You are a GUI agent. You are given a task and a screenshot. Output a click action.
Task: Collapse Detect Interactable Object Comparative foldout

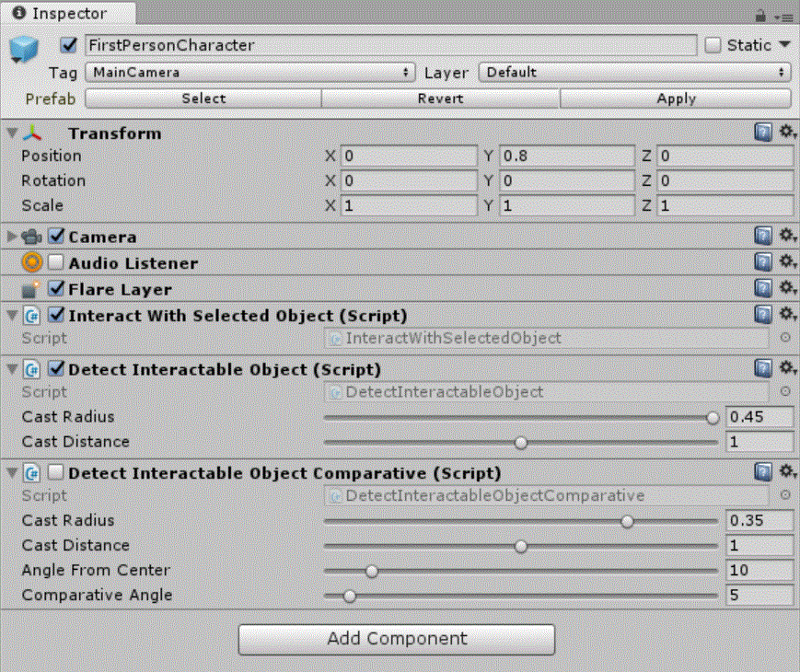[12, 473]
